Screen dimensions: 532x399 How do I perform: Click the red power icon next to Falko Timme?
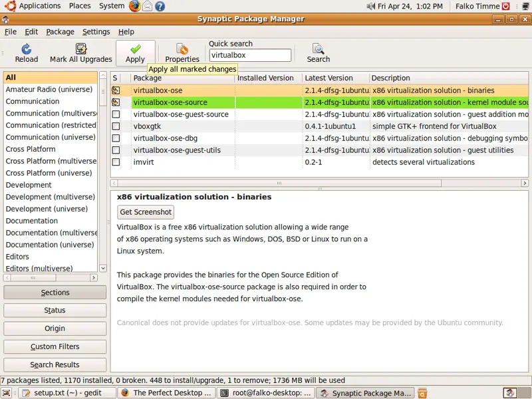click(x=506, y=6)
